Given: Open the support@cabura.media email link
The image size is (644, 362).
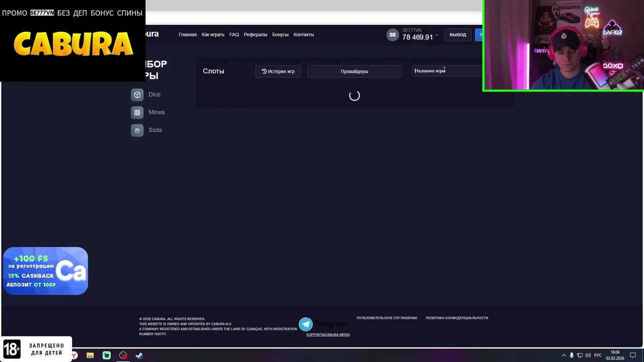Looking at the screenshot, I should point(328,334).
